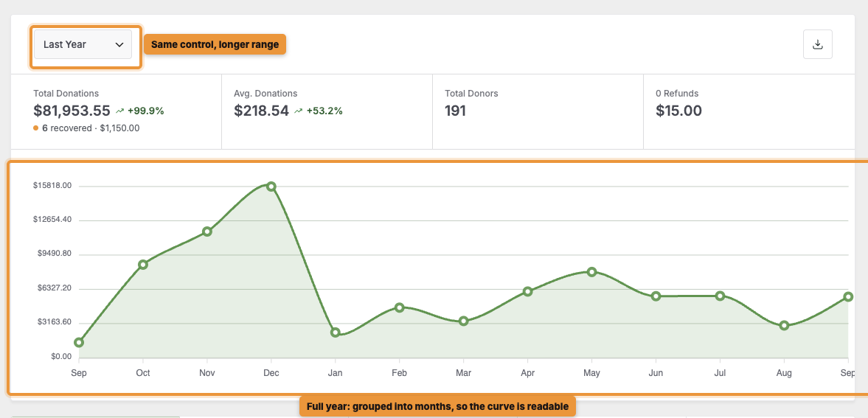868x418 pixels.
Task: Click the +53.2% trend indicator
Action: pos(319,111)
